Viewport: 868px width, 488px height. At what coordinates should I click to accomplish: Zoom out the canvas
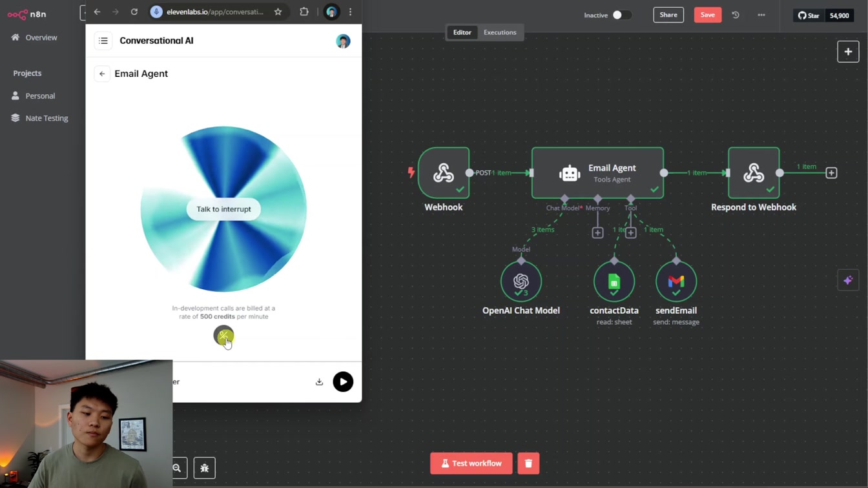178,468
